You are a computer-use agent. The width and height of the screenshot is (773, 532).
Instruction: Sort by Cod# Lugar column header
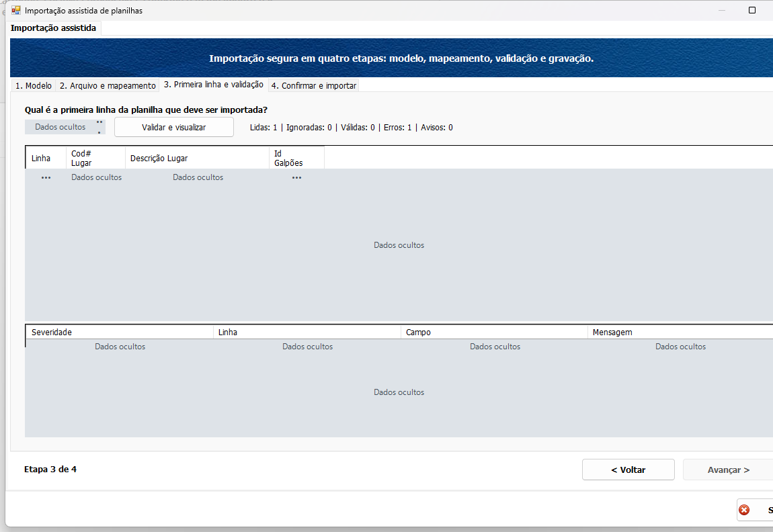click(95, 158)
